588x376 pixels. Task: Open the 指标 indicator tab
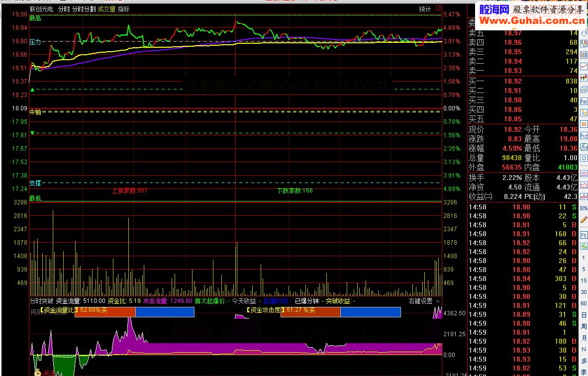[124, 9]
